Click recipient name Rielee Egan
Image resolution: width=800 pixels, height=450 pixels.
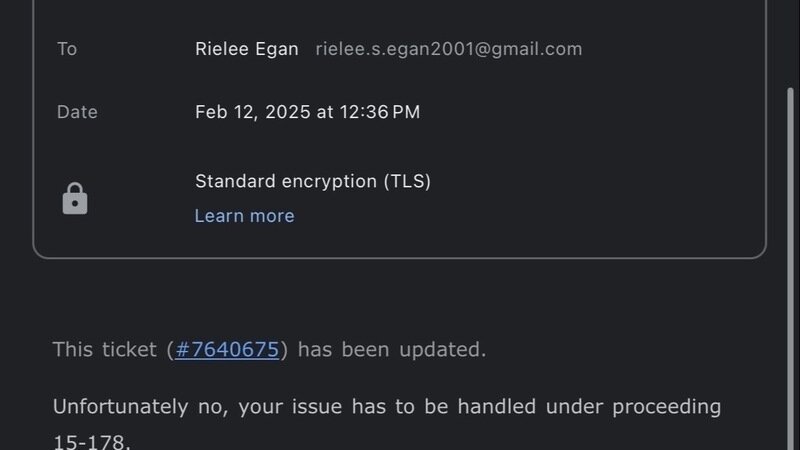247,49
